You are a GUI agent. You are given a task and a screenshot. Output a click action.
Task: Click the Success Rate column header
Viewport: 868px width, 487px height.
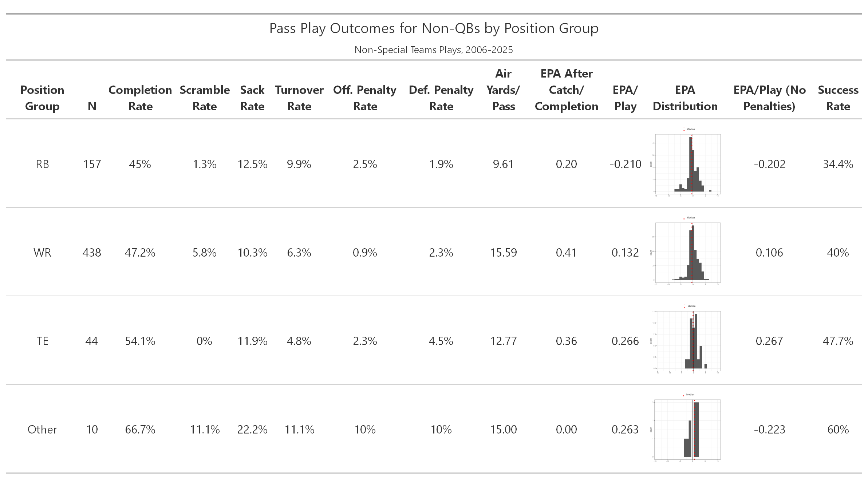tap(838, 98)
